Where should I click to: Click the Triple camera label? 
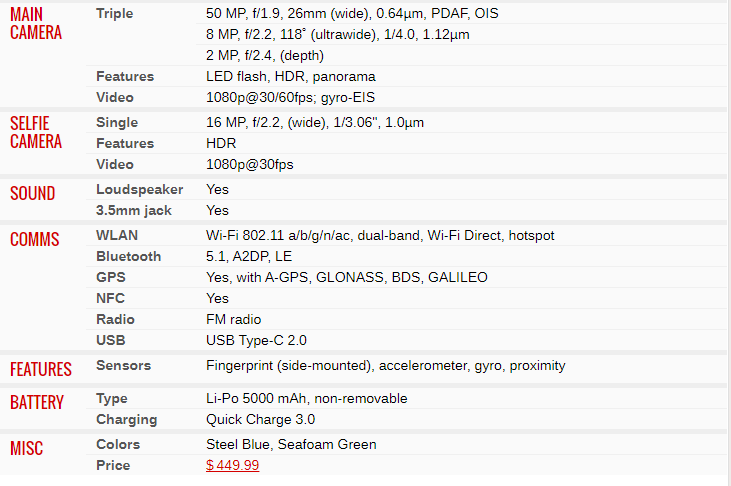coord(115,13)
